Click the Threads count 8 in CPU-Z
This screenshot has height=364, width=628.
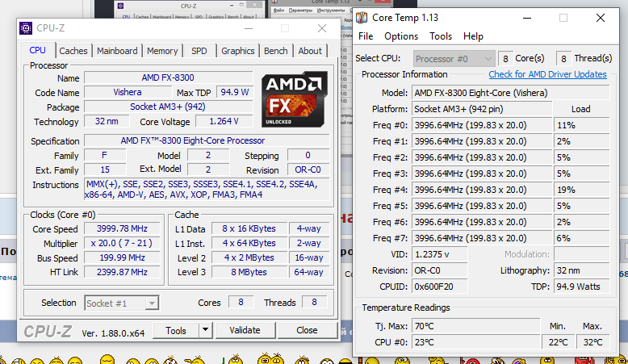tap(314, 303)
